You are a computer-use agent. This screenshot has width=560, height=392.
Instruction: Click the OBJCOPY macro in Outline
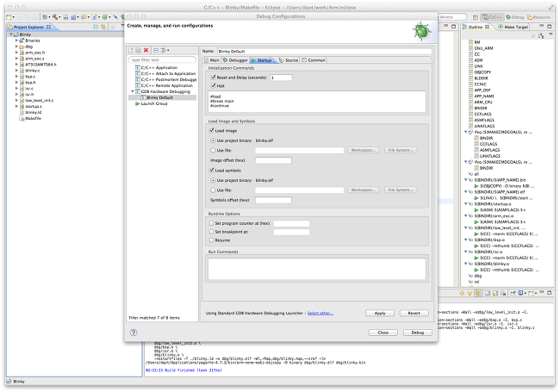pos(480,72)
